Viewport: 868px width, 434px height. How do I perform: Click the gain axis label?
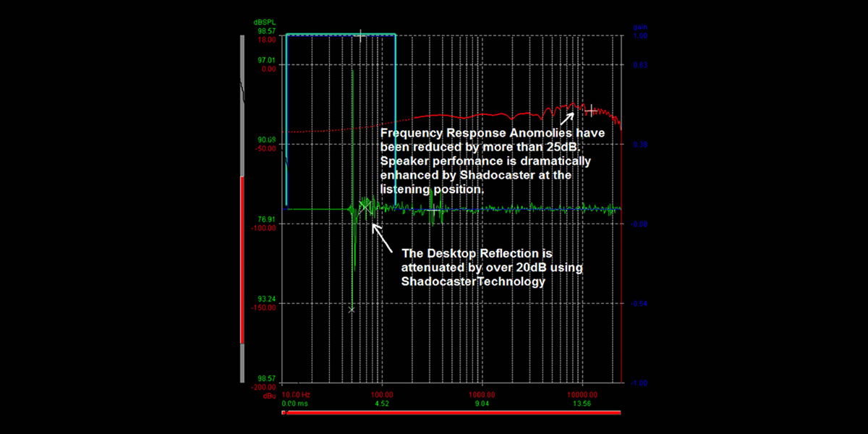640,25
